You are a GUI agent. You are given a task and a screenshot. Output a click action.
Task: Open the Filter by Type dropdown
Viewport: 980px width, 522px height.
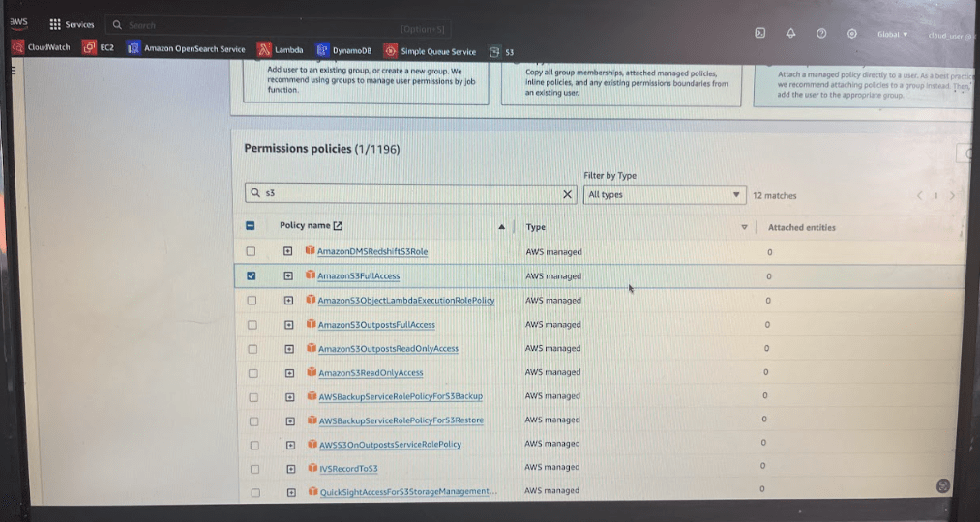(665, 194)
